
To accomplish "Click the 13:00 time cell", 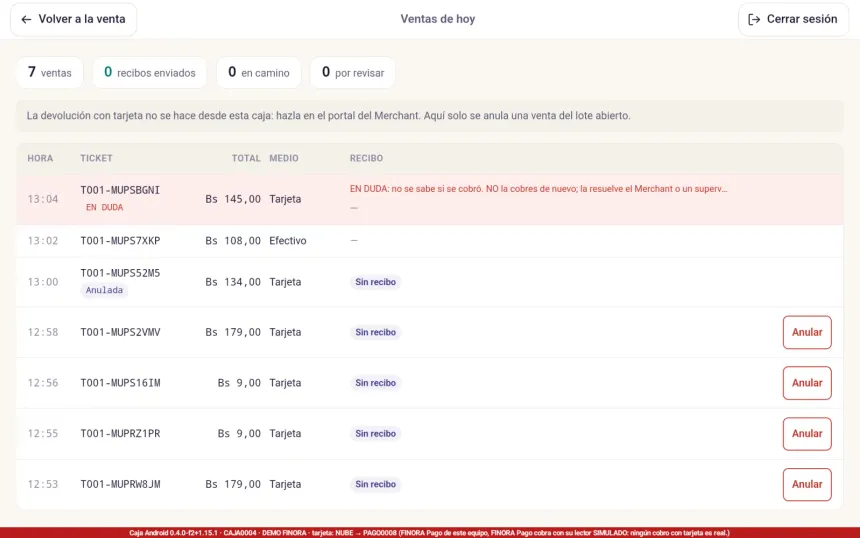I will click(43, 282).
